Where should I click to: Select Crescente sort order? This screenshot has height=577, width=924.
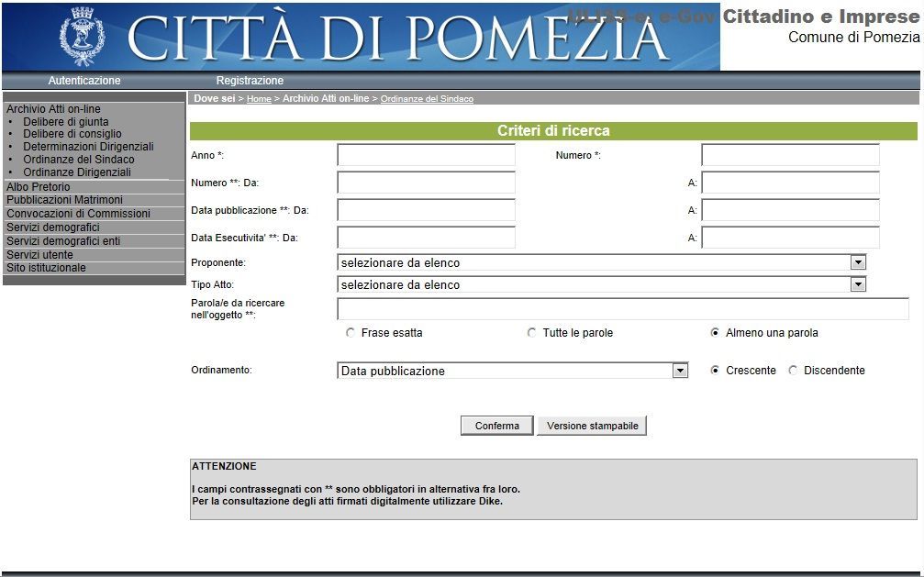[x=715, y=371]
